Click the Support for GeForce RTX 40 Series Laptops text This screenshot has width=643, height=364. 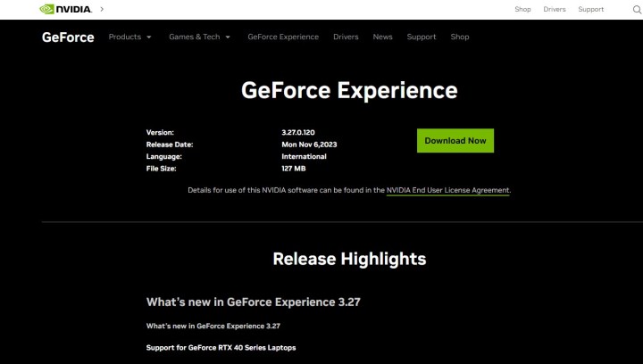point(221,347)
